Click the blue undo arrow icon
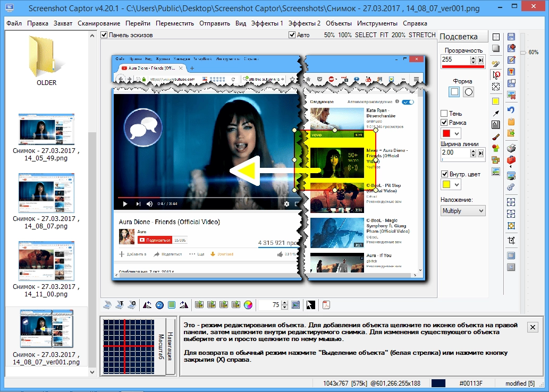549x392 pixels. tap(511, 110)
